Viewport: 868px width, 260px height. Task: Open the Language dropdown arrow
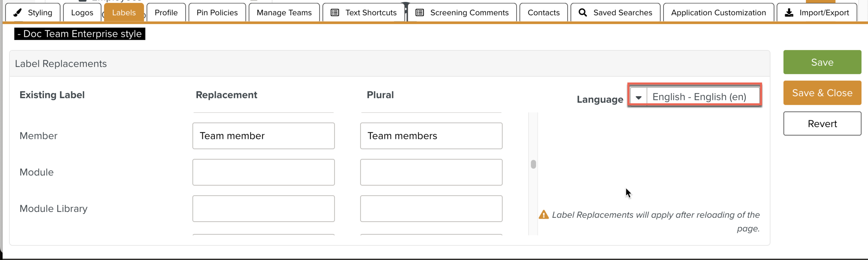coord(638,97)
